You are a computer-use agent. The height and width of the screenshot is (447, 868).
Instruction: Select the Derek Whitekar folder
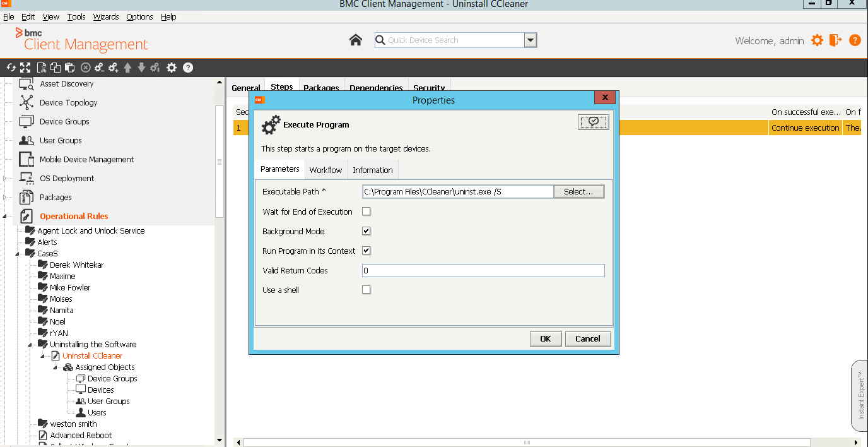(x=77, y=265)
